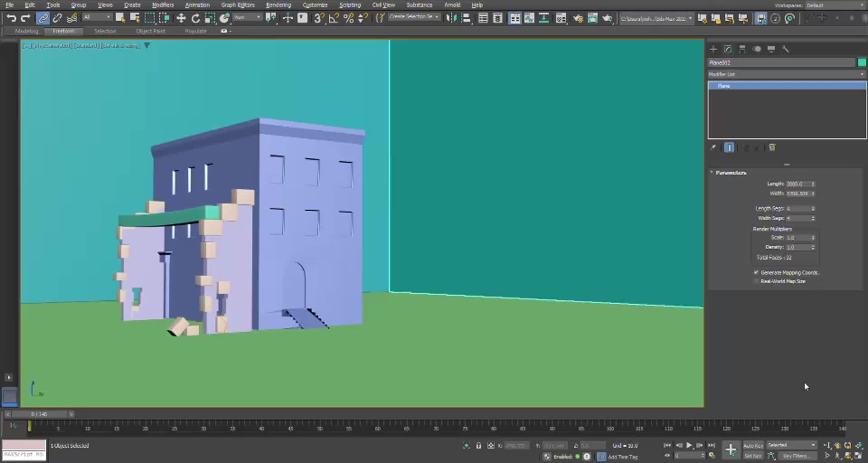Toggle the Angle Snap icon
The height and width of the screenshot is (463, 868).
pyautogui.click(x=334, y=18)
